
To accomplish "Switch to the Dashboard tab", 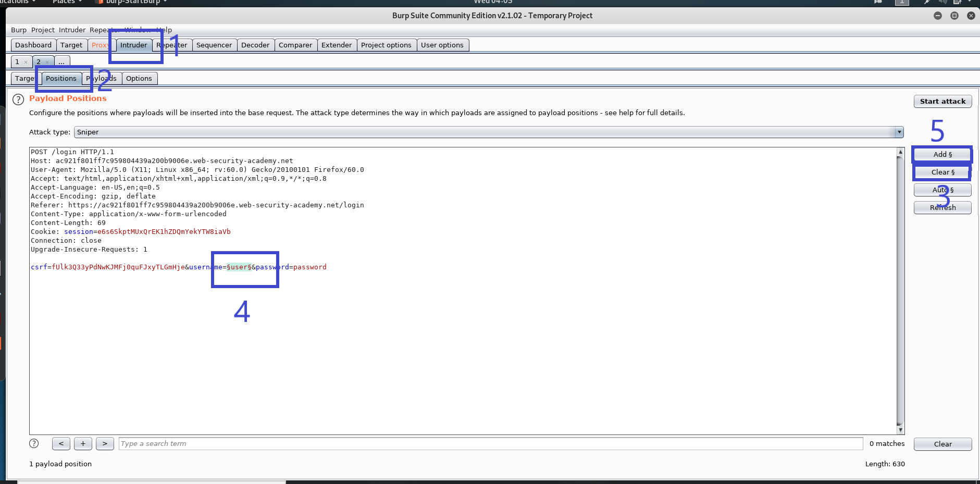I will pos(33,45).
